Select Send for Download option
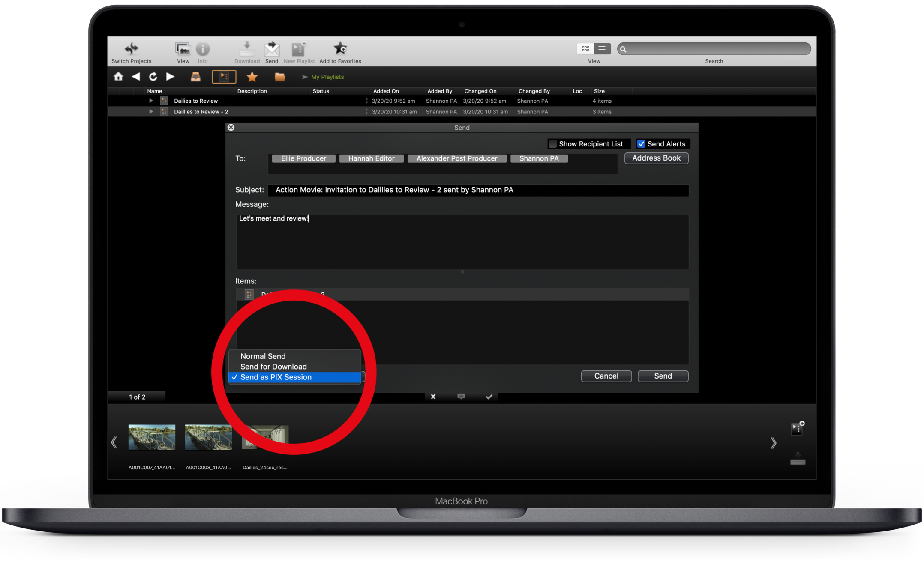 pos(273,367)
